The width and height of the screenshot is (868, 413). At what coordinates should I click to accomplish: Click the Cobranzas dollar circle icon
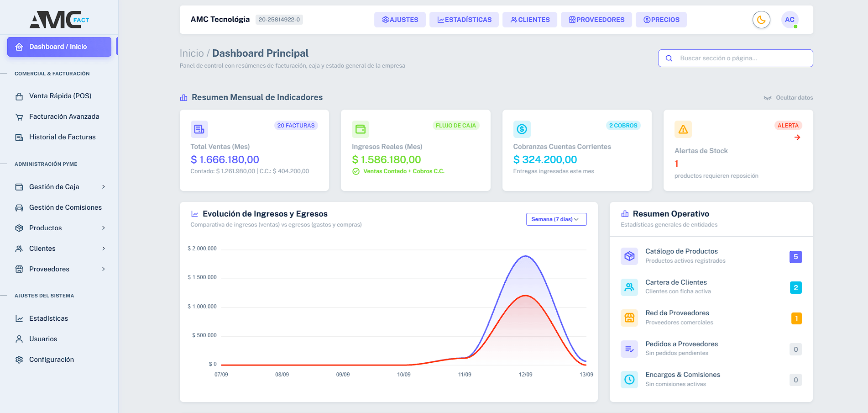[x=522, y=129]
